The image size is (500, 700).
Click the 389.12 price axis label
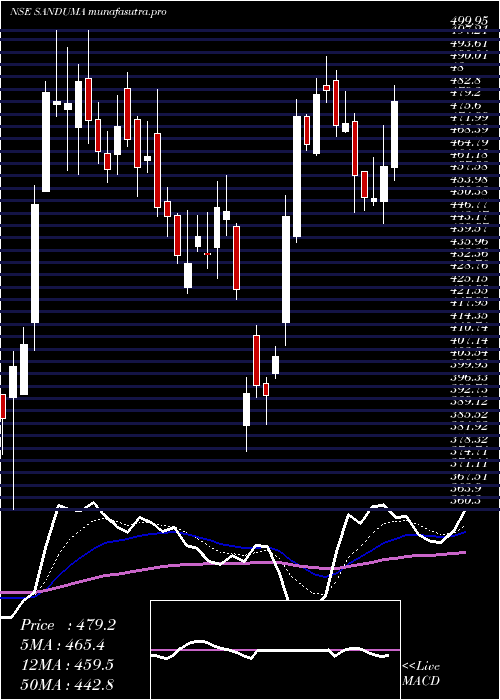coord(471,402)
